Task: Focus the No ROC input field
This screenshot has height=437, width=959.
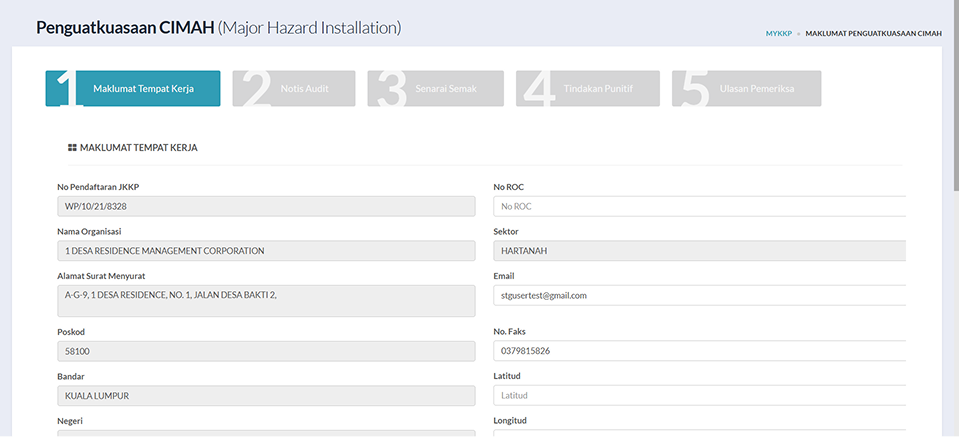Action: [x=699, y=207]
